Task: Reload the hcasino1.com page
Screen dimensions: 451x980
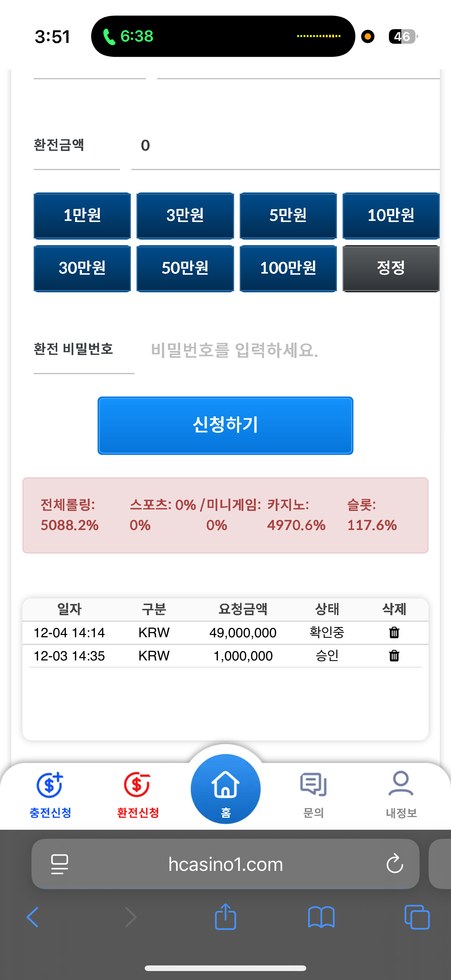Action: (394, 864)
